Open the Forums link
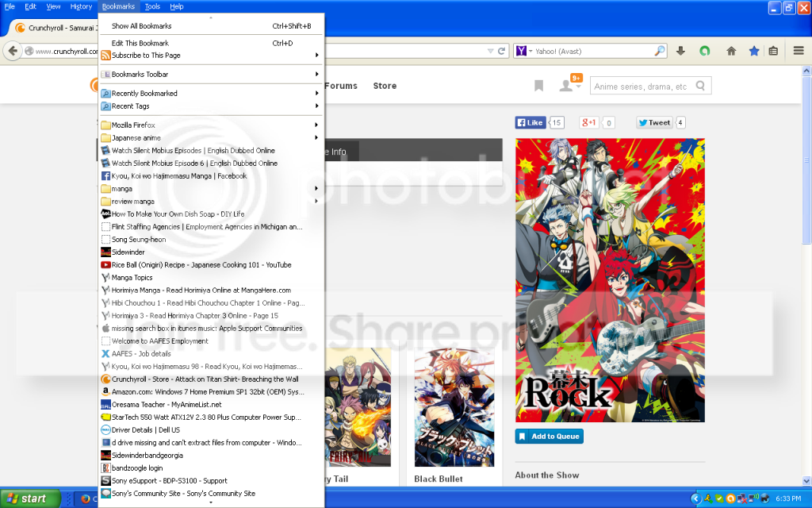Viewport: 812px width, 508px height. (x=341, y=86)
